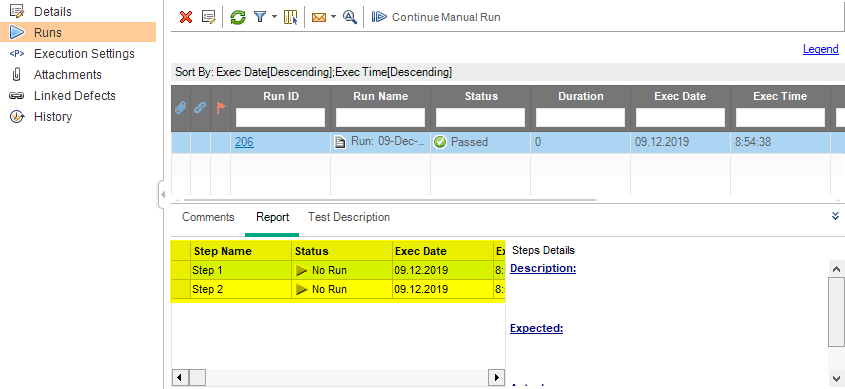Collapse the sidebar with the arrow handle
Image resolution: width=845 pixels, height=389 pixels.
coord(161,194)
